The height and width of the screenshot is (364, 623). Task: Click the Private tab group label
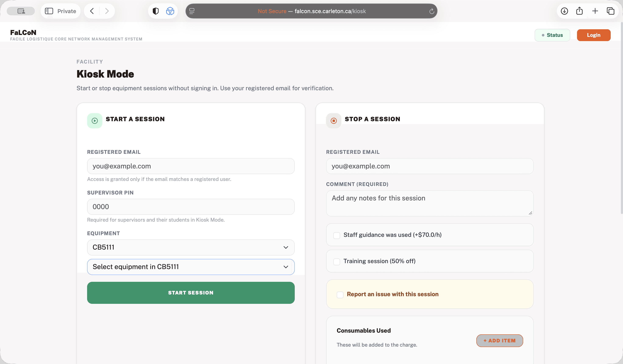tap(67, 11)
